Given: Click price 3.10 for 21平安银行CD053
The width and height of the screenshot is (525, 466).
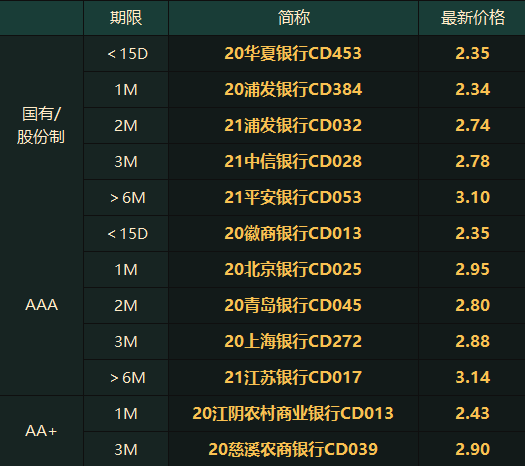Looking at the screenshot, I should point(472,197).
